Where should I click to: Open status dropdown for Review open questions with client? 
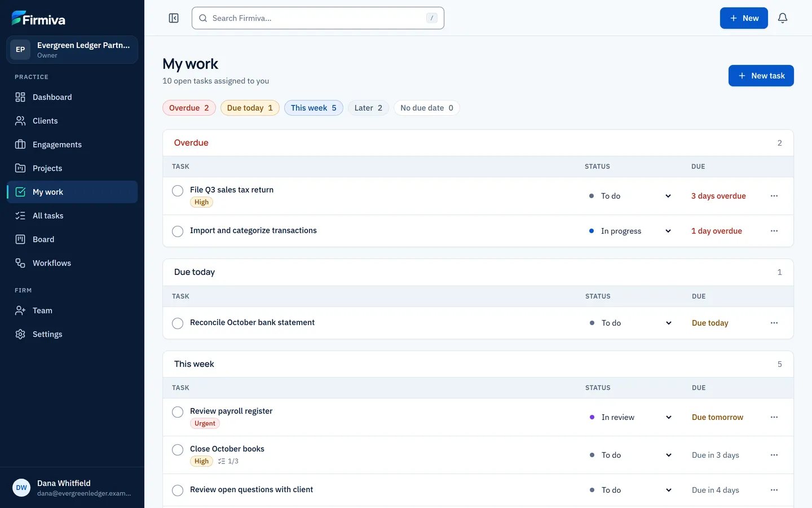(x=630, y=490)
